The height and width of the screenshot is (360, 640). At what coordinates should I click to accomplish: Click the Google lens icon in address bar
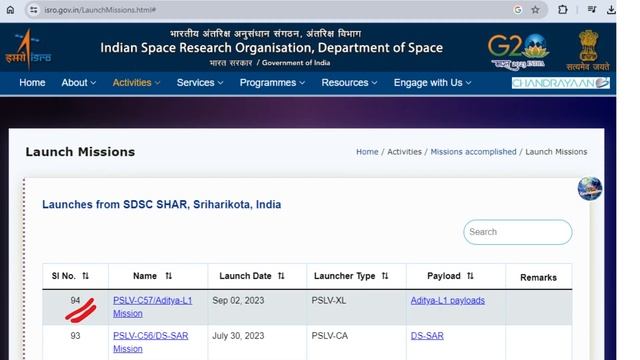click(518, 10)
